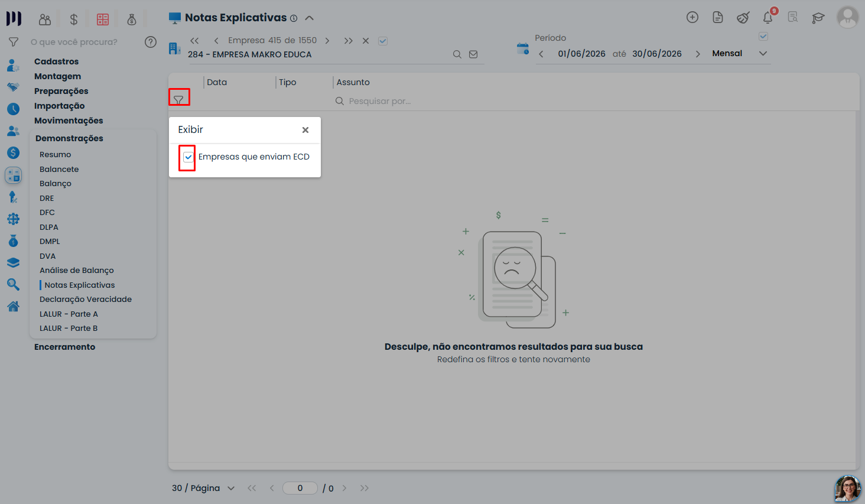Open the Balancete menu item

tap(59, 169)
